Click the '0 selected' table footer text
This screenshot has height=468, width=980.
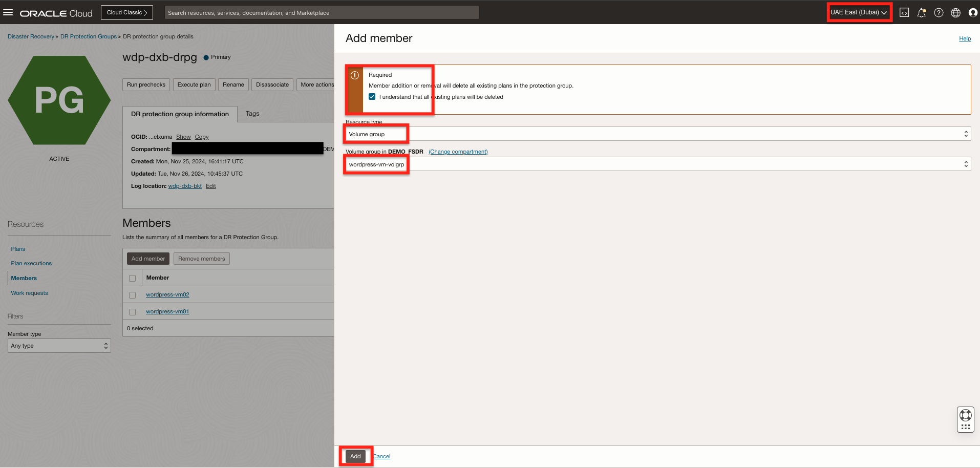(140, 328)
